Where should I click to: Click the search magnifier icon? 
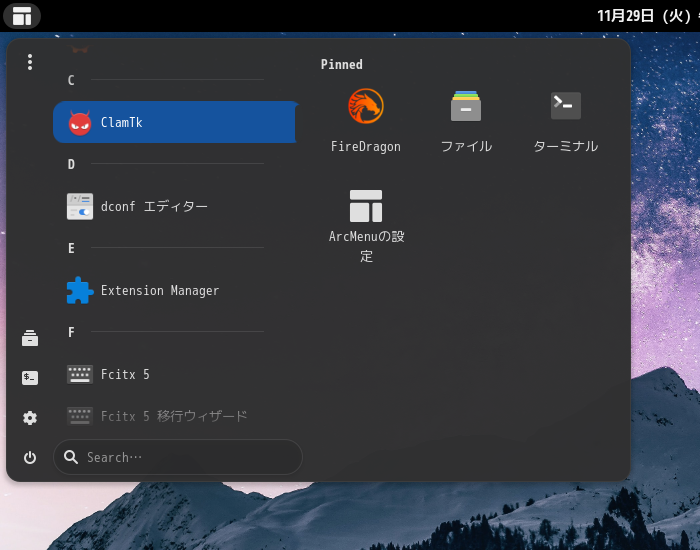[71, 457]
